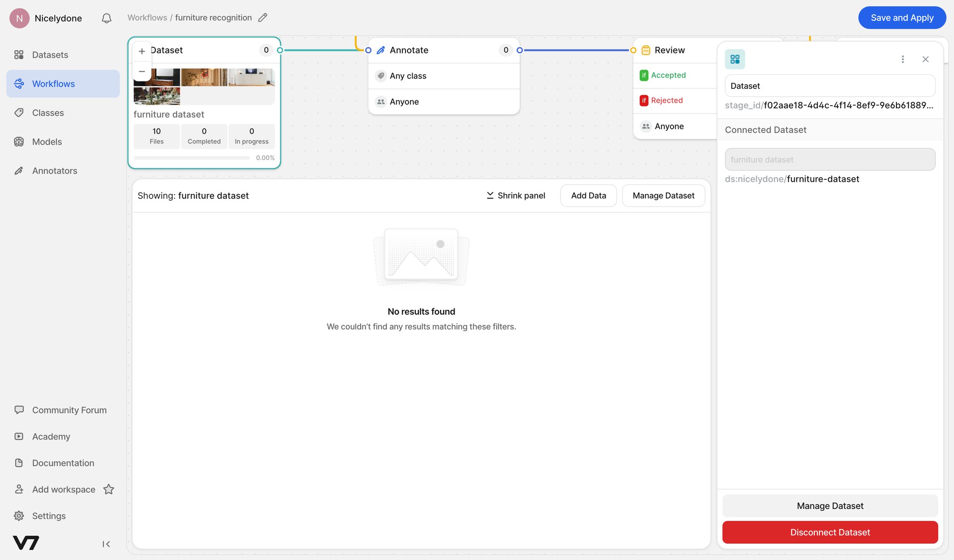Click the V7 logo at bottom left
954x560 pixels.
click(x=27, y=543)
